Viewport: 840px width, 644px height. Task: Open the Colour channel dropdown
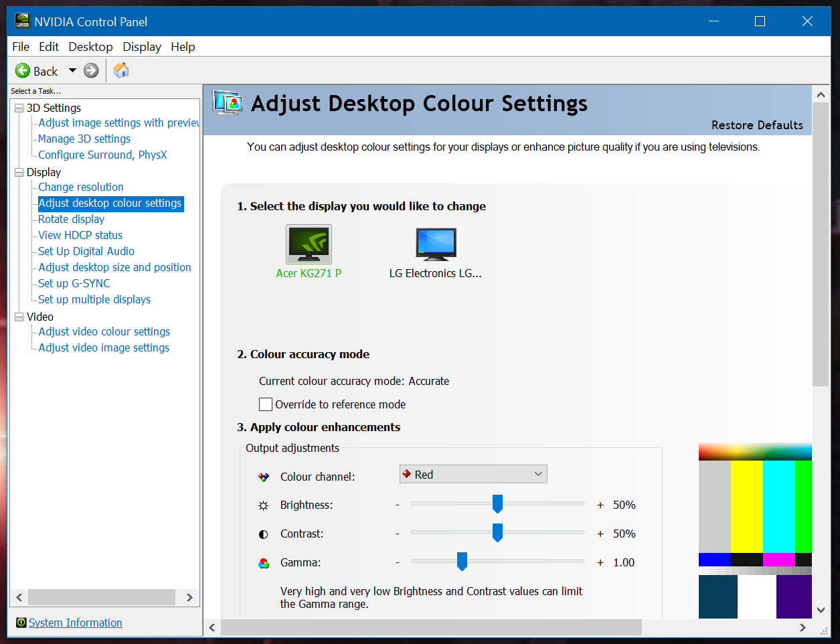pyautogui.click(x=539, y=473)
